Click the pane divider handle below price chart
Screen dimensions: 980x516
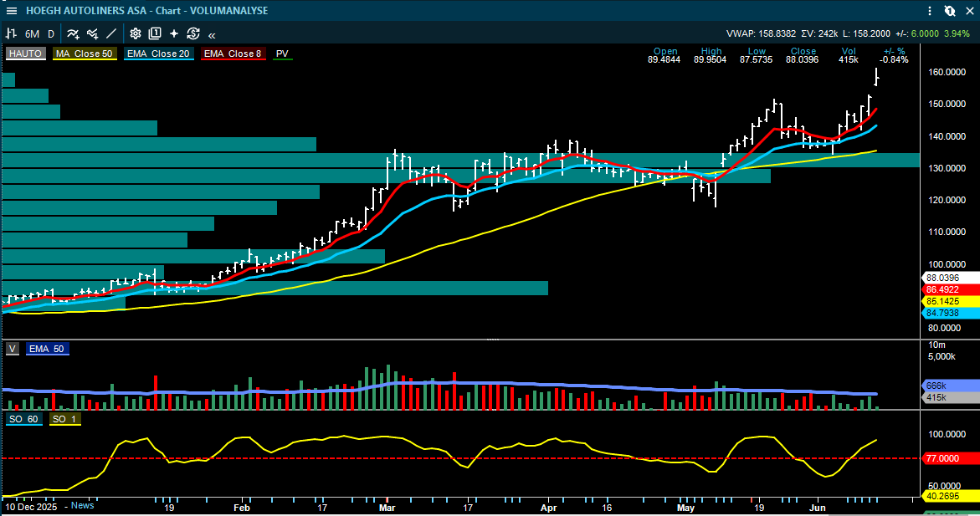(x=493, y=340)
